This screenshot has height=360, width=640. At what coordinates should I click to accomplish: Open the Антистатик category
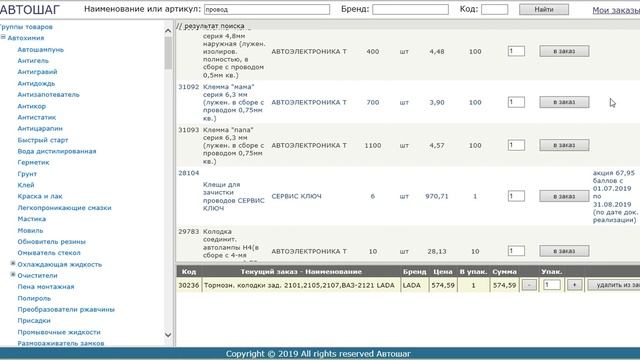pos(36,117)
